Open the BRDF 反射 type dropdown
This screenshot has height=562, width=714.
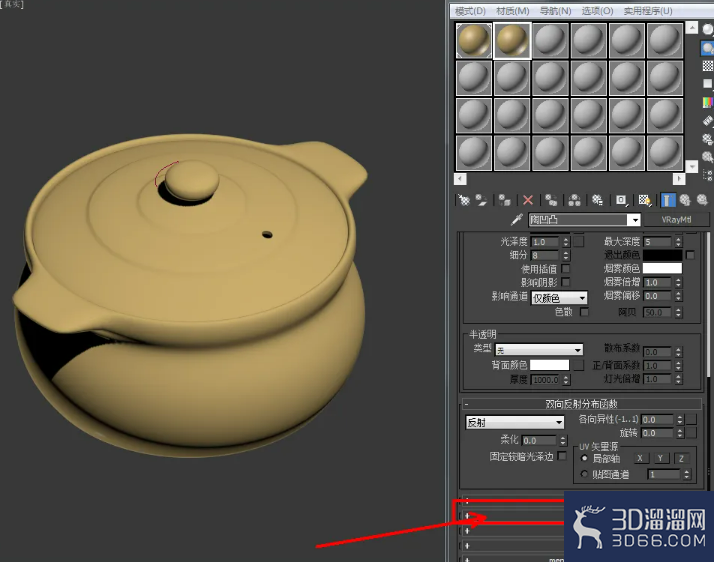[514, 422]
